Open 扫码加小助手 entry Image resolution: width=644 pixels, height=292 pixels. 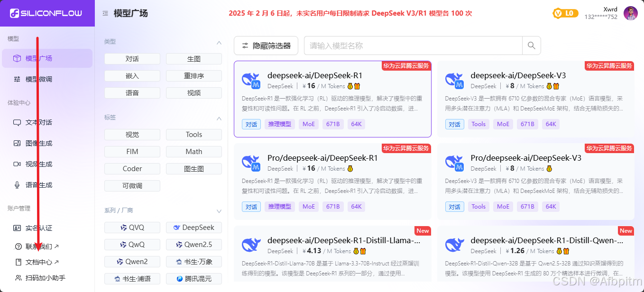pyautogui.click(x=46, y=278)
